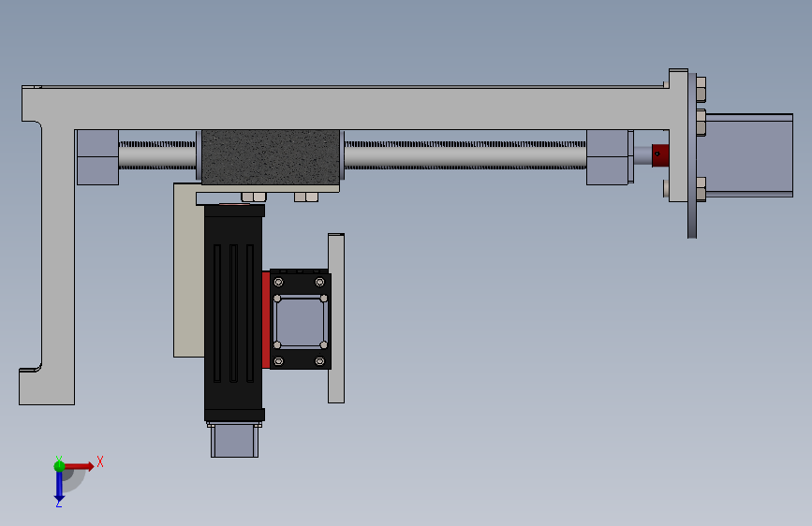Click the green Y axis ball of the triad
Screen dimensions: 812x526
[x=59, y=466]
